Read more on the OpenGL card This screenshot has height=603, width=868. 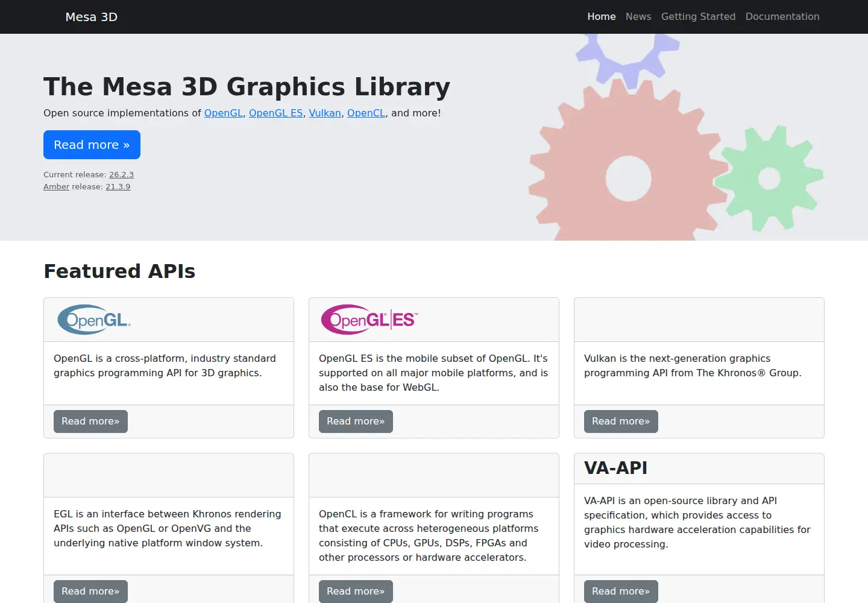[90, 421]
